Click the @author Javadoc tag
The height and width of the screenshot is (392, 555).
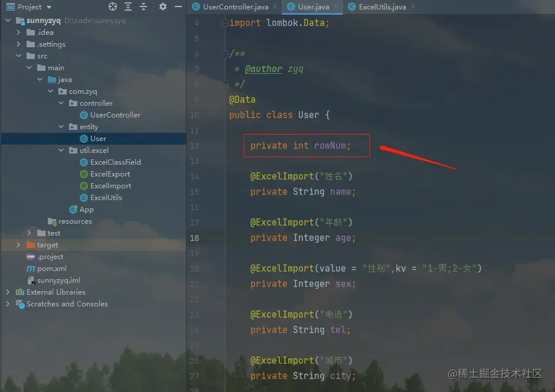click(263, 68)
